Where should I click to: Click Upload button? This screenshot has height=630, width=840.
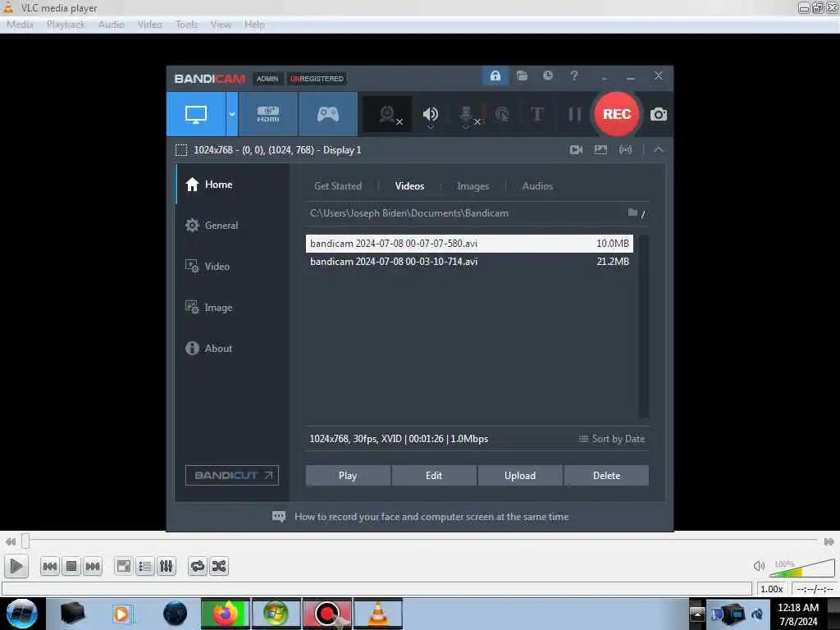[519, 476]
